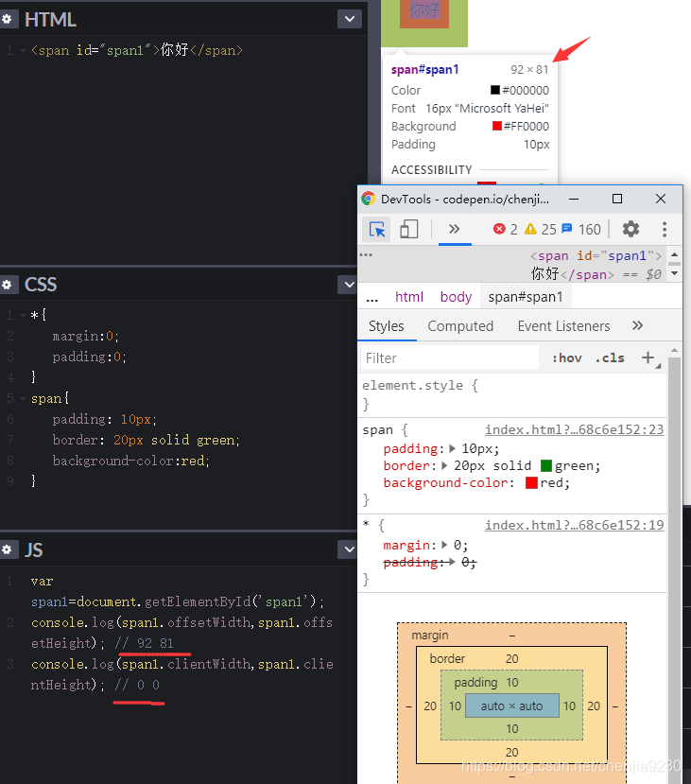The height and width of the screenshot is (784, 691).
Task: Click Background #FF0000 swatch in tooltip
Action: 496,126
